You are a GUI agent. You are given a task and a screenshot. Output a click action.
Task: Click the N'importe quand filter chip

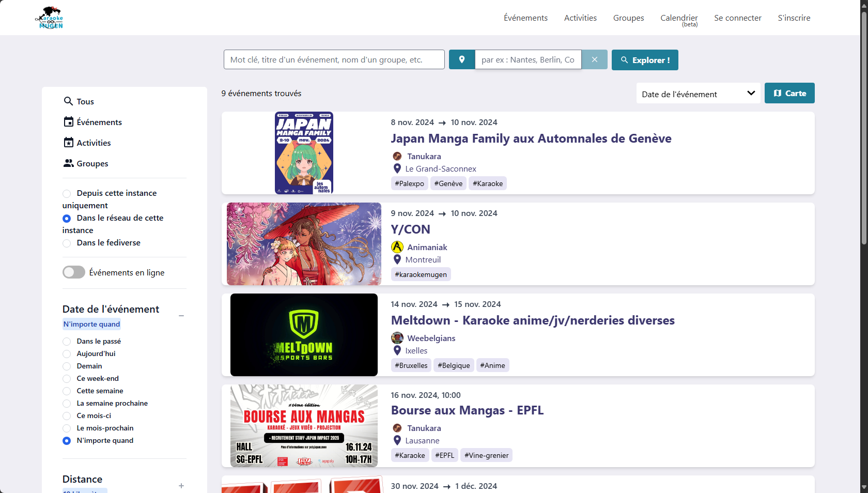coord(92,324)
